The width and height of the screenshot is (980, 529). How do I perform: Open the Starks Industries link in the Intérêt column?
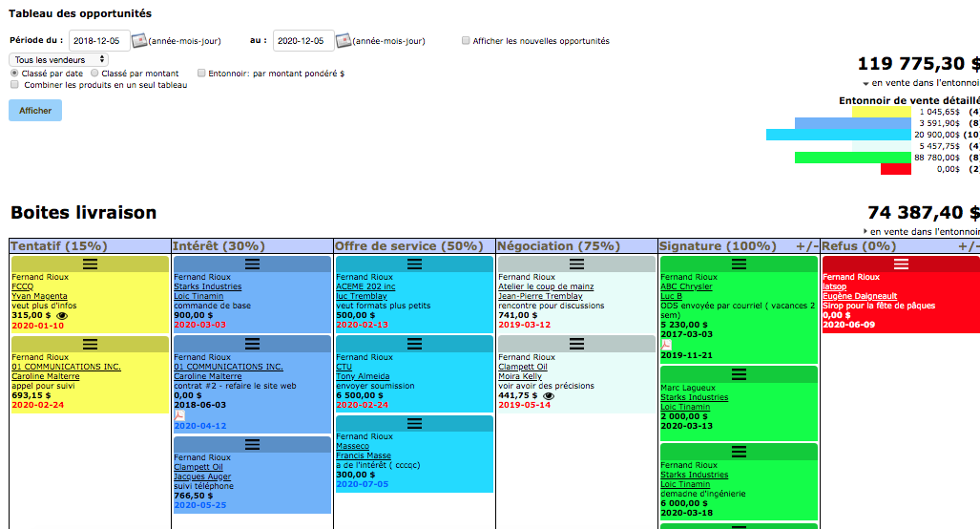point(207,286)
